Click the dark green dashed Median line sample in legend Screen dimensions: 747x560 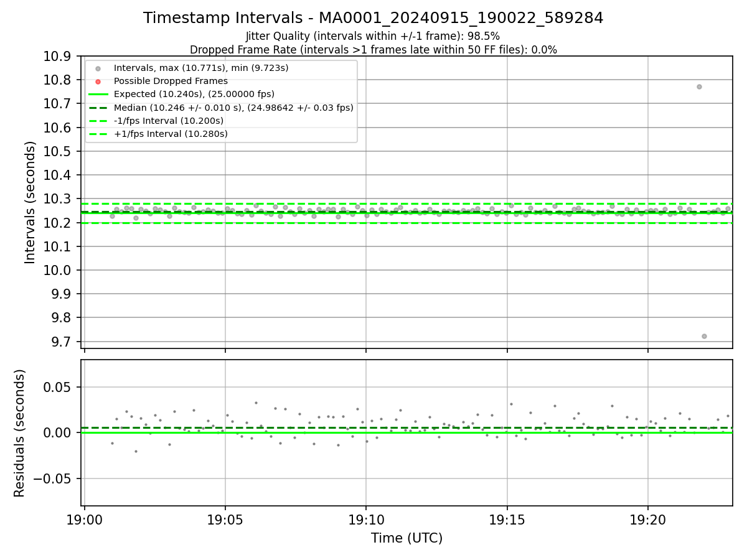tap(98, 108)
